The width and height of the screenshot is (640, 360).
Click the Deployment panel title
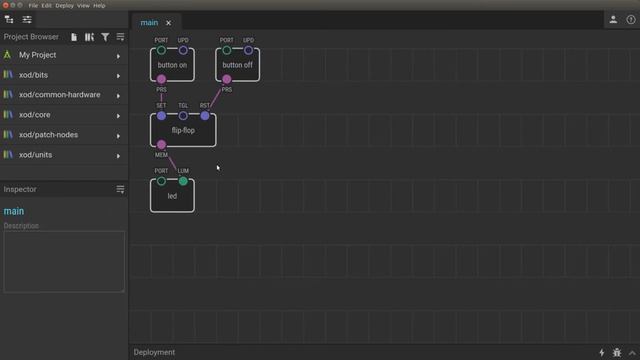[x=154, y=352]
